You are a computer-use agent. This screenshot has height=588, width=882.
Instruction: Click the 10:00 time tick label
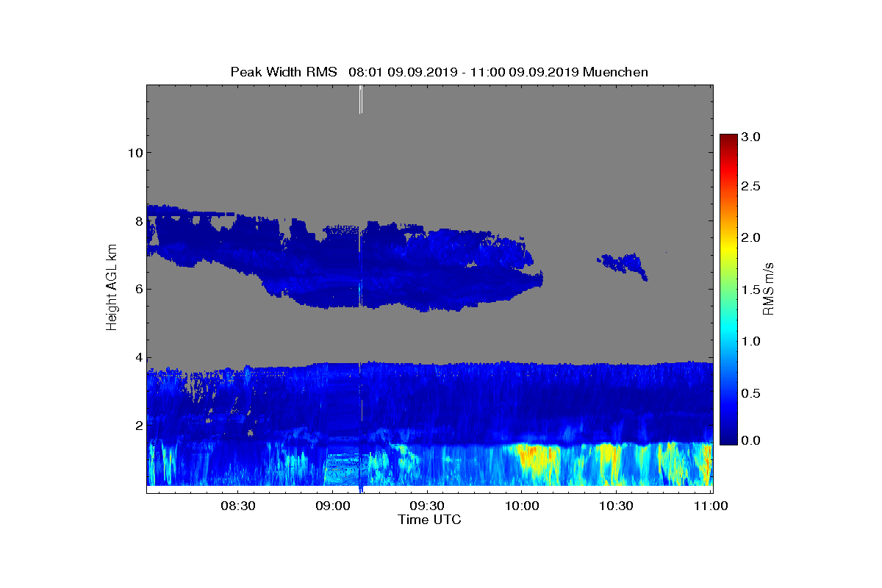click(x=521, y=506)
